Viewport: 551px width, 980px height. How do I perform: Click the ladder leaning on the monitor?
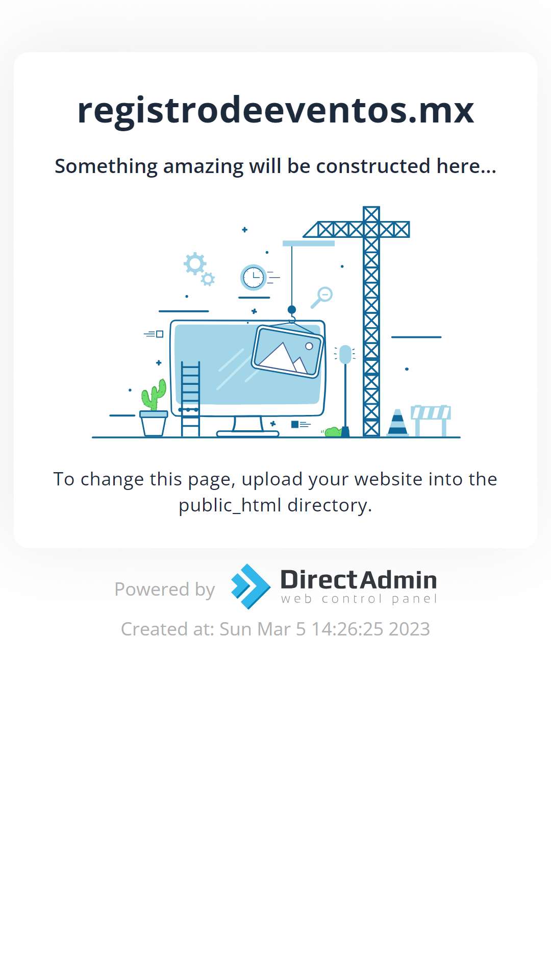point(190,399)
